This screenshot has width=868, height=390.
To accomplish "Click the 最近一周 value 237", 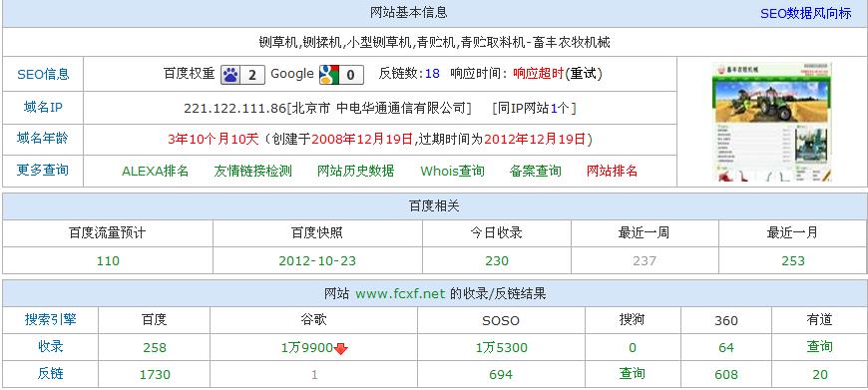I will point(645,260).
